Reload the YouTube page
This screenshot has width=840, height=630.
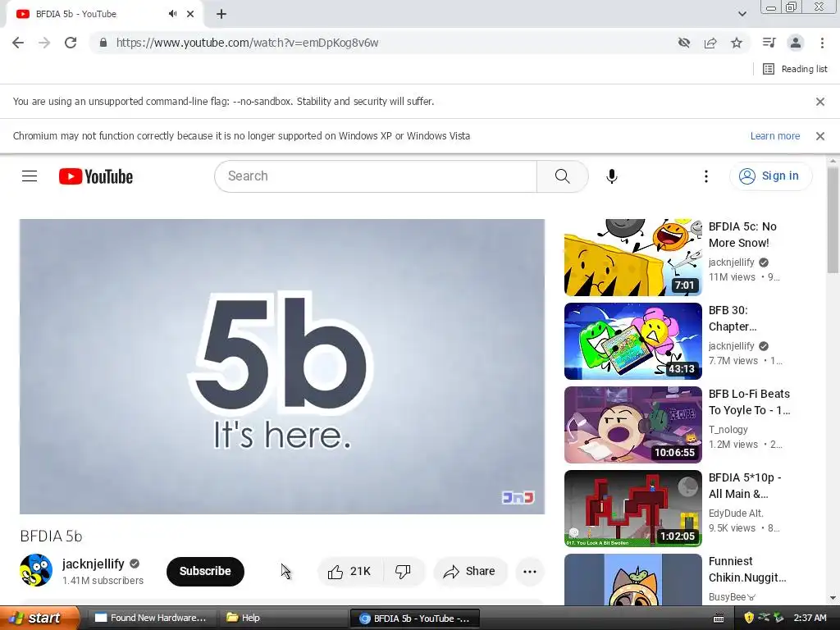coord(71,43)
